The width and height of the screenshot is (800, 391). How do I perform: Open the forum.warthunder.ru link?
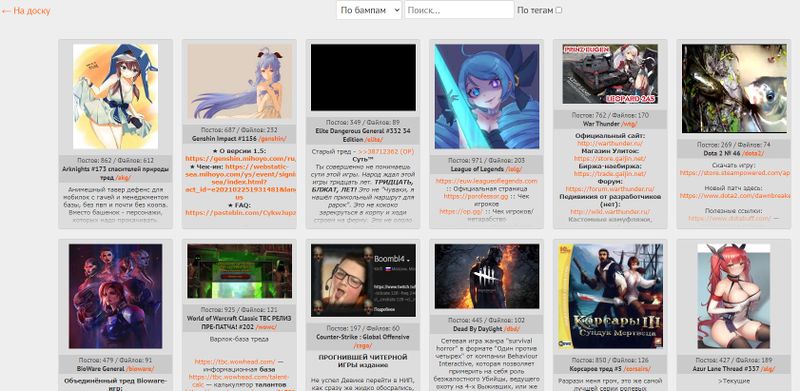coord(610,189)
